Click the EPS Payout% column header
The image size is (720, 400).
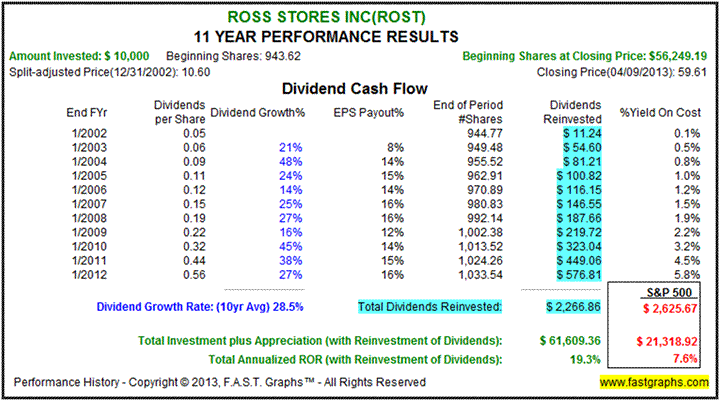(x=369, y=113)
